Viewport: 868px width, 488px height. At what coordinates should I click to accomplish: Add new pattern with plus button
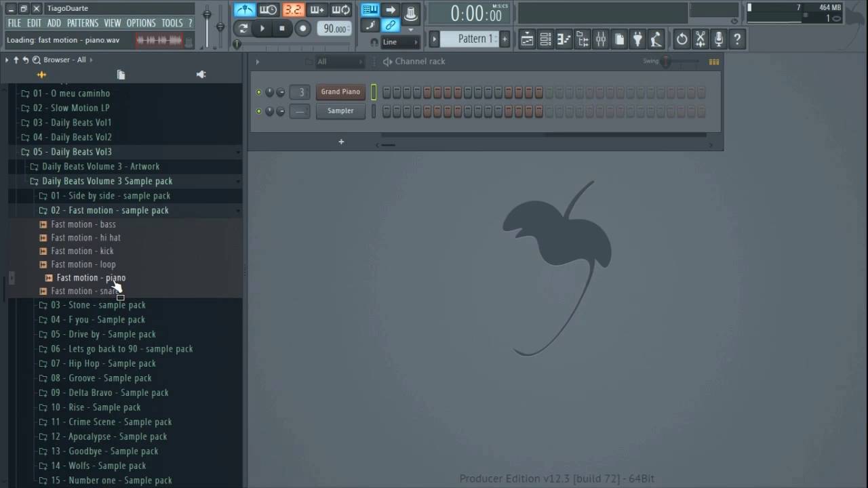coord(505,39)
